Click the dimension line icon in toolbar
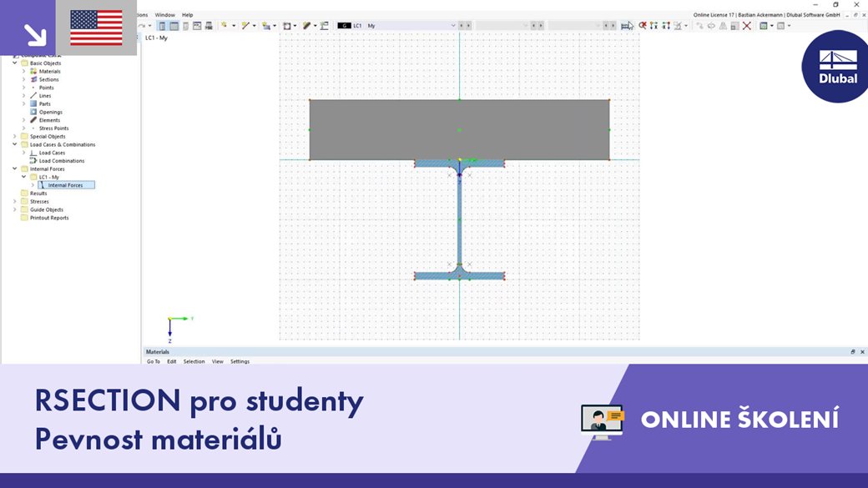This screenshot has width=868, height=488. tap(325, 26)
